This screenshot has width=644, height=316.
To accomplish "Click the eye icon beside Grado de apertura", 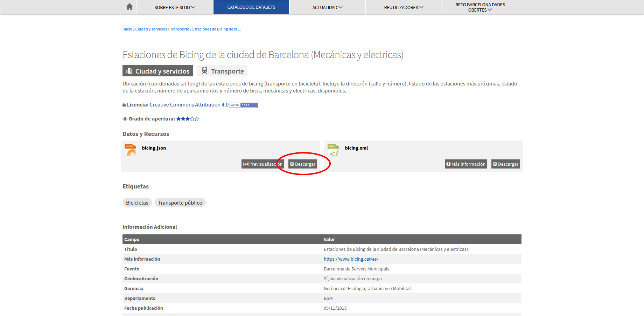I will (125, 119).
